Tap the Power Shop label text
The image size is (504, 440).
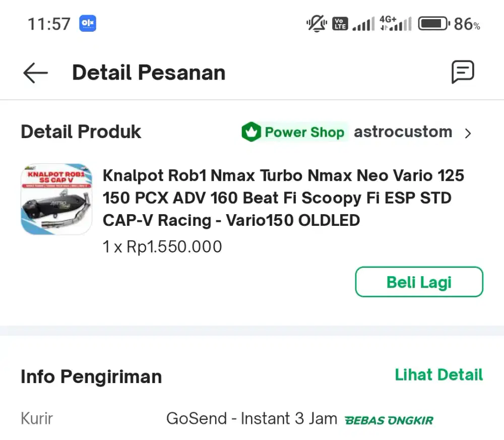point(304,132)
